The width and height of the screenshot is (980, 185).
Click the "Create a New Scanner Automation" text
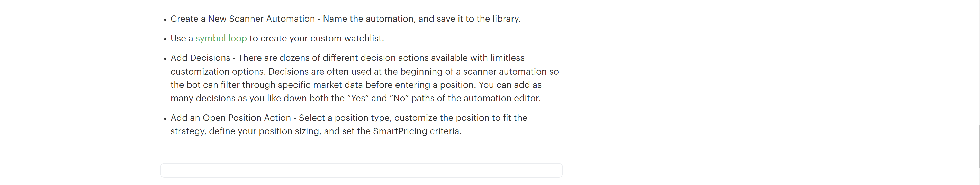tap(242, 19)
